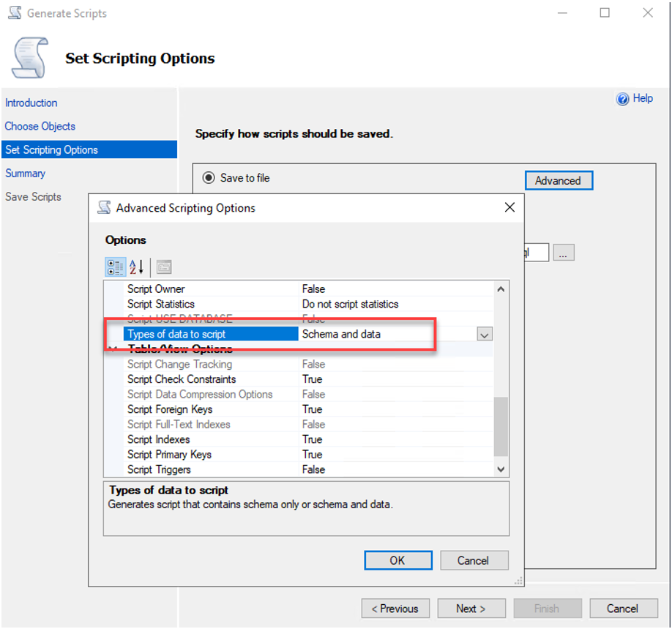Switch to the Summary step

pyautogui.click(x=25, y=173)
